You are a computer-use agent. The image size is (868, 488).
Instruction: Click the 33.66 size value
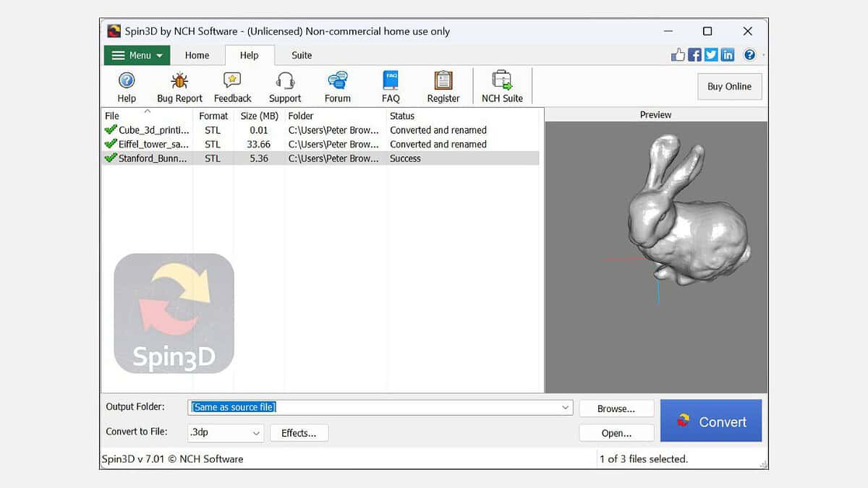(x=258, y=144)
